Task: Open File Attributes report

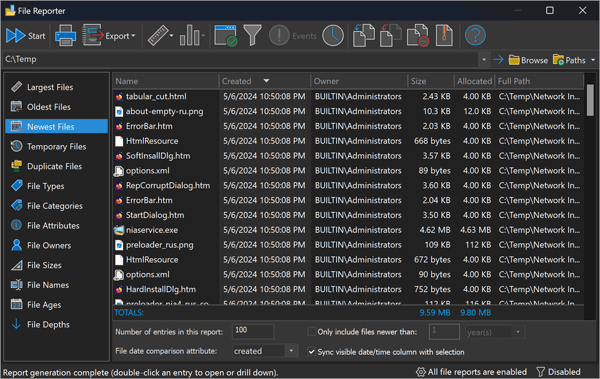Action: [x=57, y=225]
